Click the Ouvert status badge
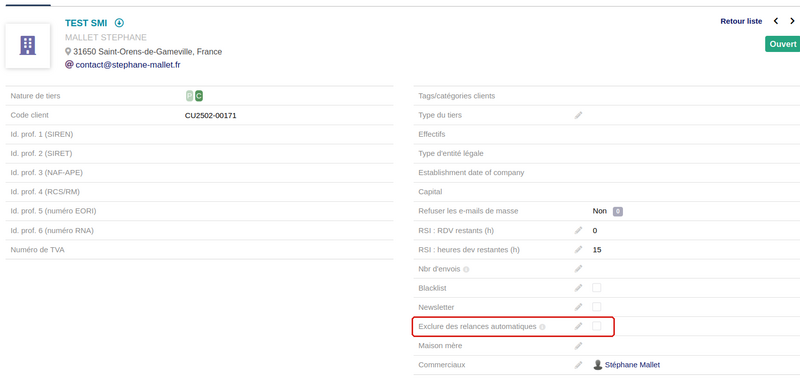Image resolution: width=800 pixels, height=388 pixels. [783, 44]
